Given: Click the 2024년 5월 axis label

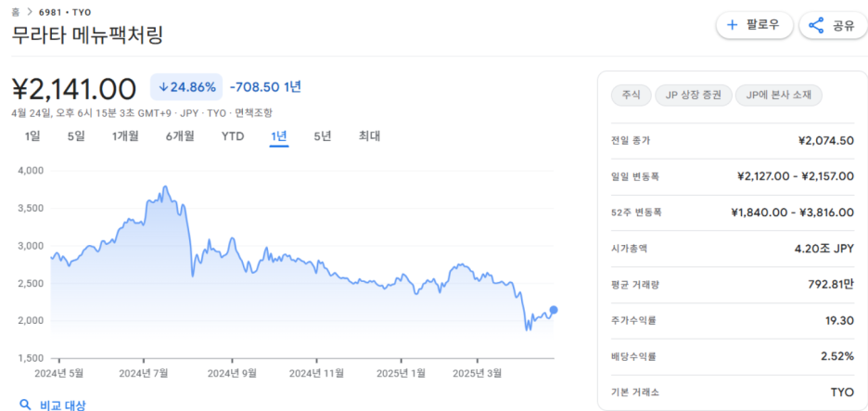Looking at the screenshot, I should (58, 373).
